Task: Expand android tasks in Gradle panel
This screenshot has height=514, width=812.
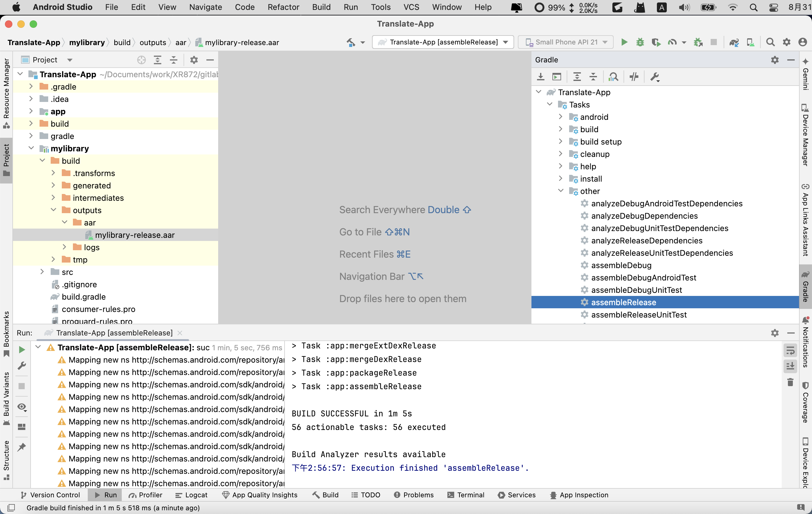Action: tap(560, 117)
